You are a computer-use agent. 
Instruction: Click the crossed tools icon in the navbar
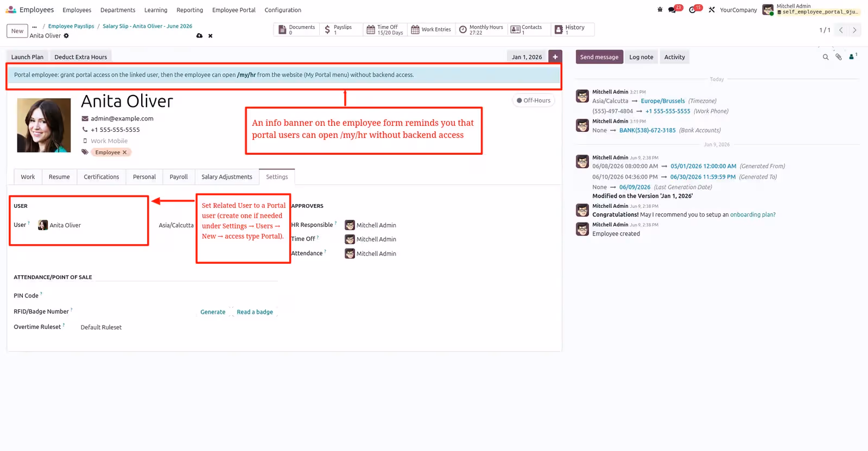click(x=712, y=10)
